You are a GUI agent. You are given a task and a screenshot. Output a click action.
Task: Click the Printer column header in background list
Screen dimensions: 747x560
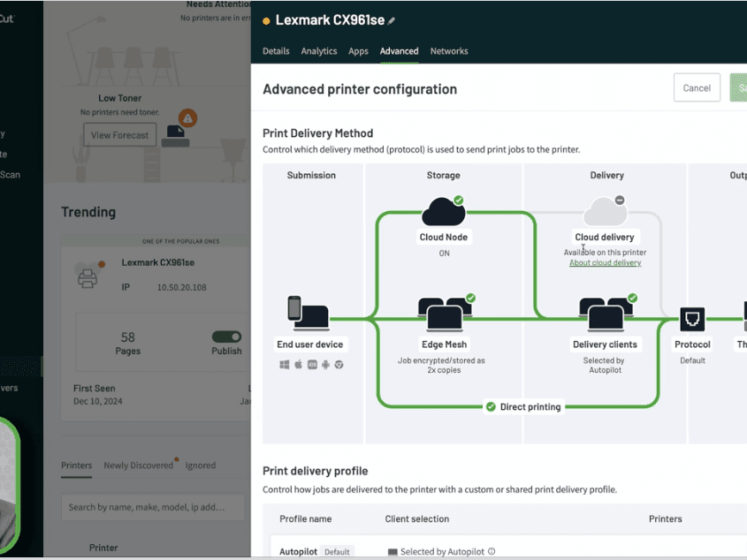[103, 548]
